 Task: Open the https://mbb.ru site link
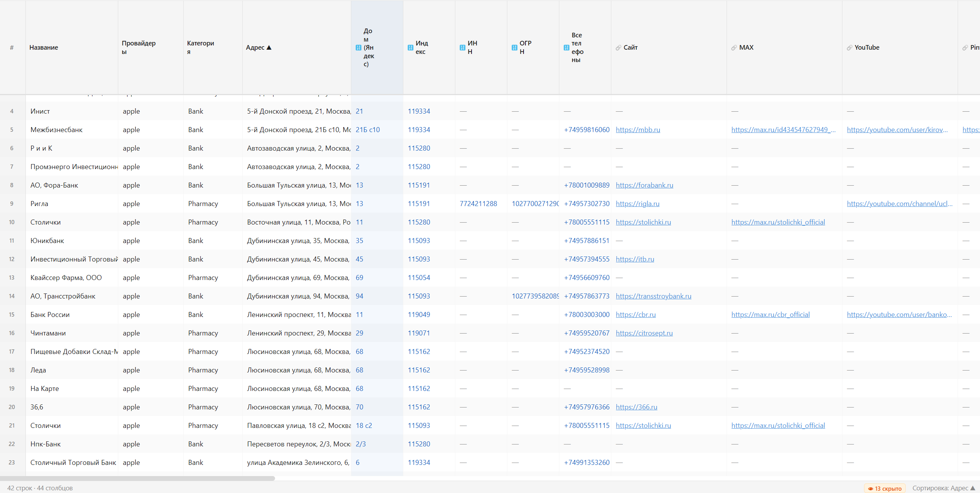[638, 130]
